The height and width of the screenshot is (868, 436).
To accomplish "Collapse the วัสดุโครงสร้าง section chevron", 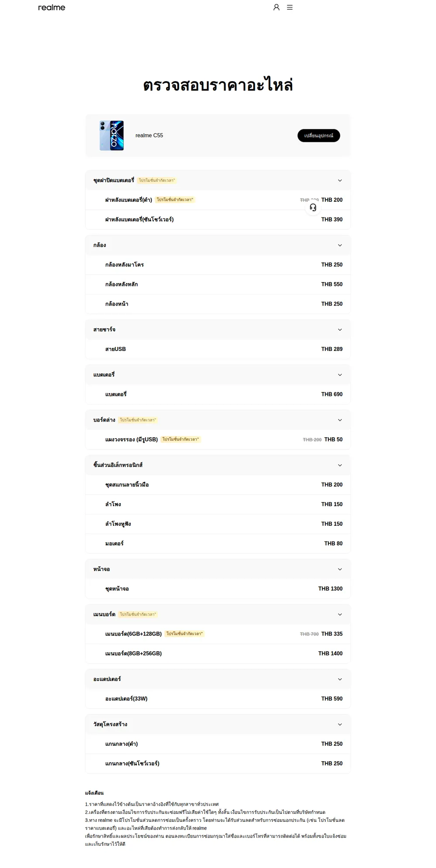I will 340,725.
